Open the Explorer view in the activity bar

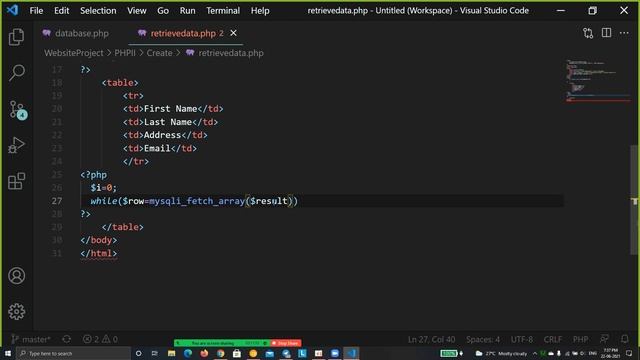click(x=16, y=37)
